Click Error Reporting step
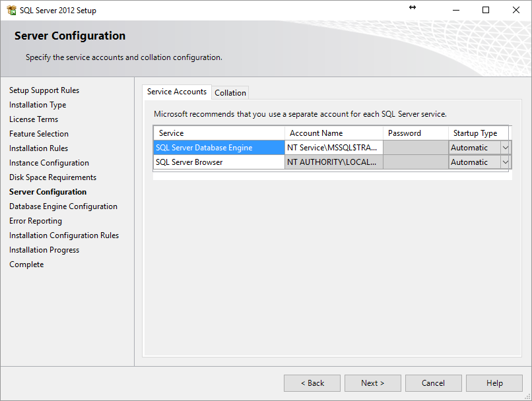 pos(36,221)
